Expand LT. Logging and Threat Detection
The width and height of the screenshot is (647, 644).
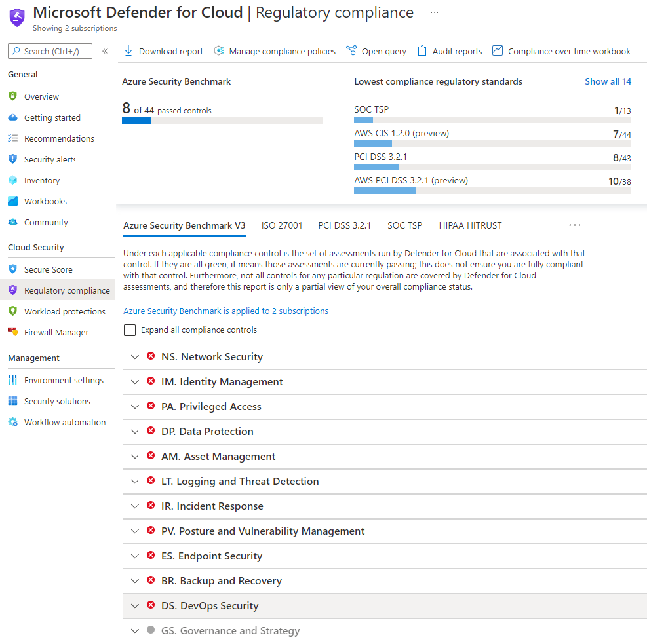135,481
